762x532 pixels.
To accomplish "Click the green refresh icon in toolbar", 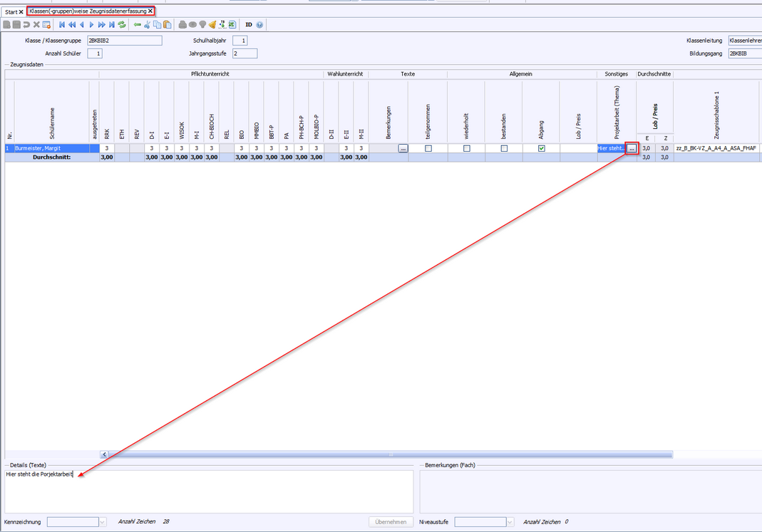I will click(x=122, y=25).
